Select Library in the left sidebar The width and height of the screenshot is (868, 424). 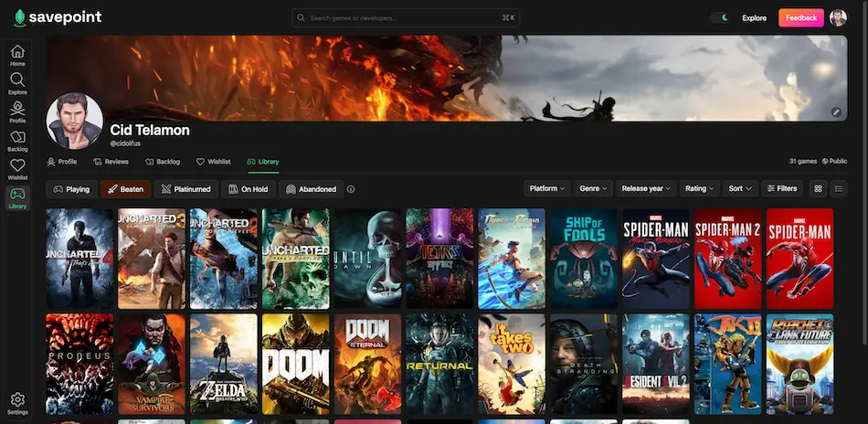tap(17, 198)
